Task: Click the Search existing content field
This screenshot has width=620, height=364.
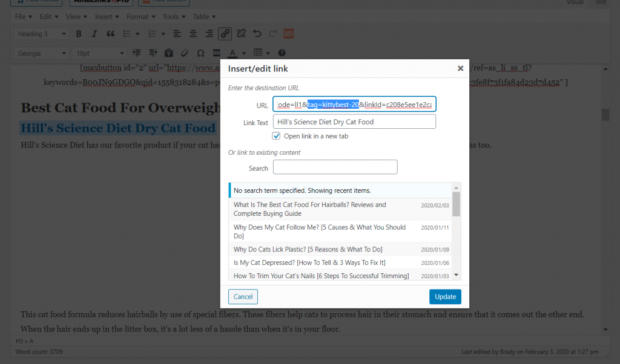Action: coord(335,167)
